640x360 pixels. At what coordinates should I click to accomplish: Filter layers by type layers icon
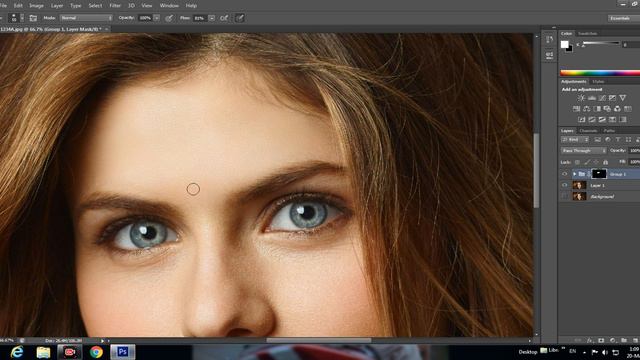tap(618, 140)
